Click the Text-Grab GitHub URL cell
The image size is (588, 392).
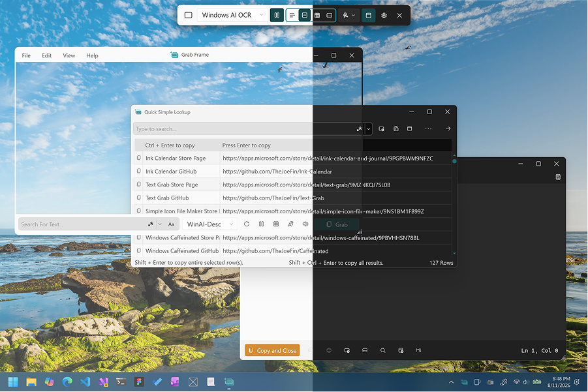tap(273, 198)
